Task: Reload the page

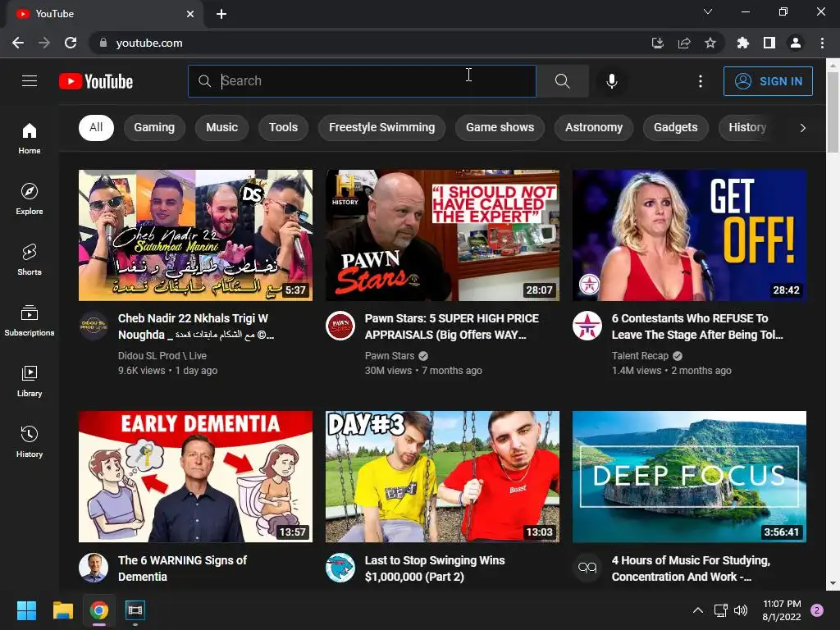Action: click(x=71, y=43)
